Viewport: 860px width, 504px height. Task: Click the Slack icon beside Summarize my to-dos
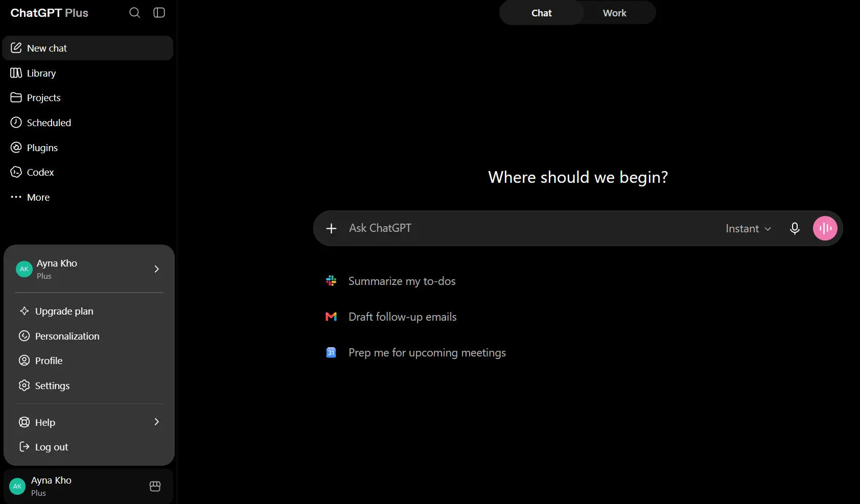tap(331, 281)
